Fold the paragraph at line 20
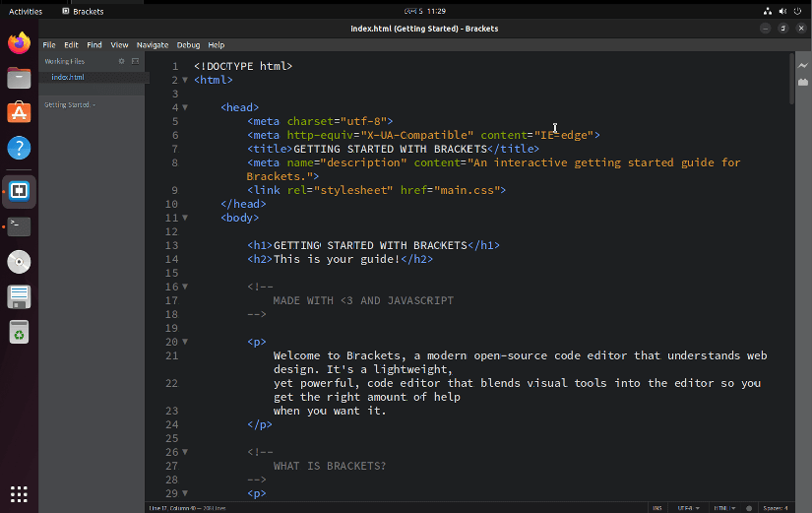 tap(185, 342)
